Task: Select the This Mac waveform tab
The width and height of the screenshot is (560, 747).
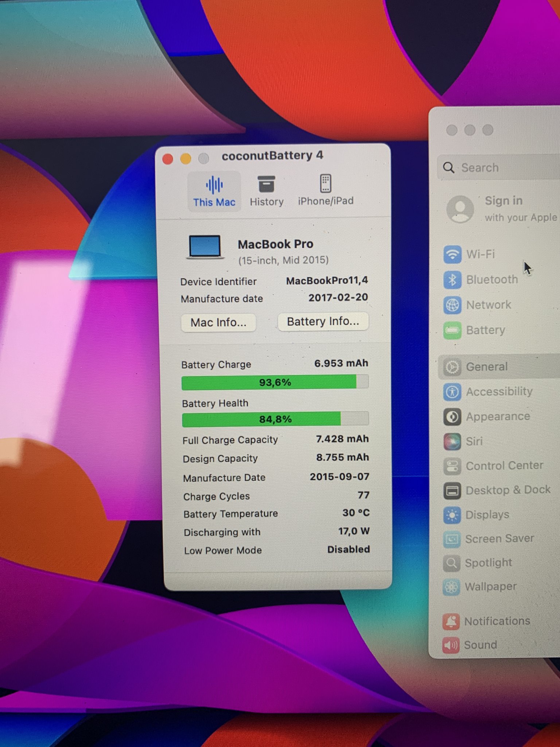Action: pos(214,191)
